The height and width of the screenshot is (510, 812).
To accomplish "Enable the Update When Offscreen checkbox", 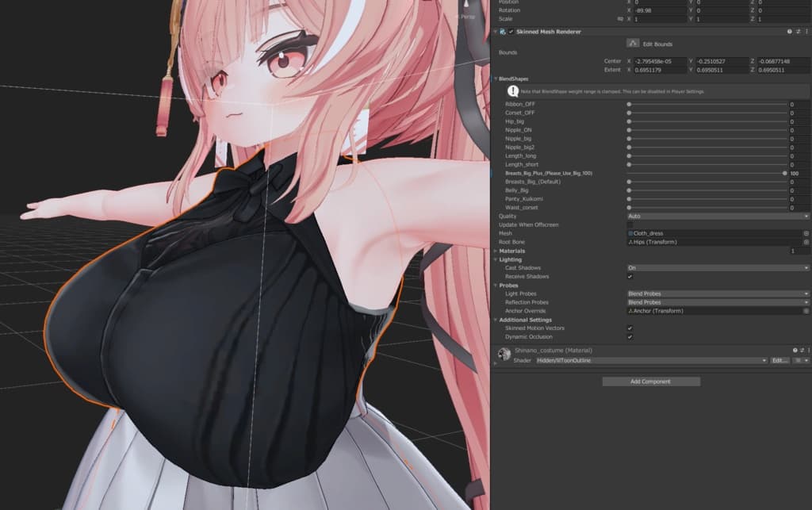I will (630, 224).
